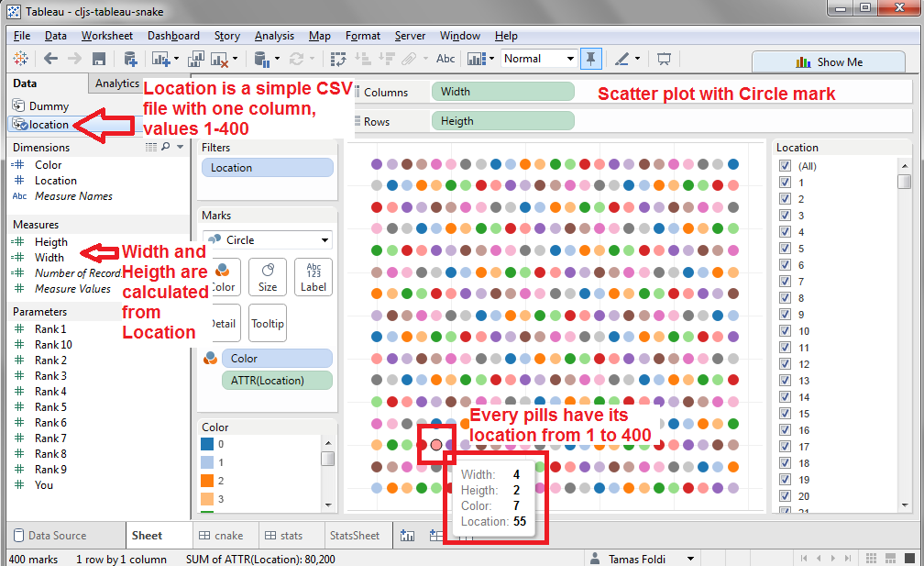
Task: Click Show Me button
Action: pyautogui.click(x=829, y=61)
